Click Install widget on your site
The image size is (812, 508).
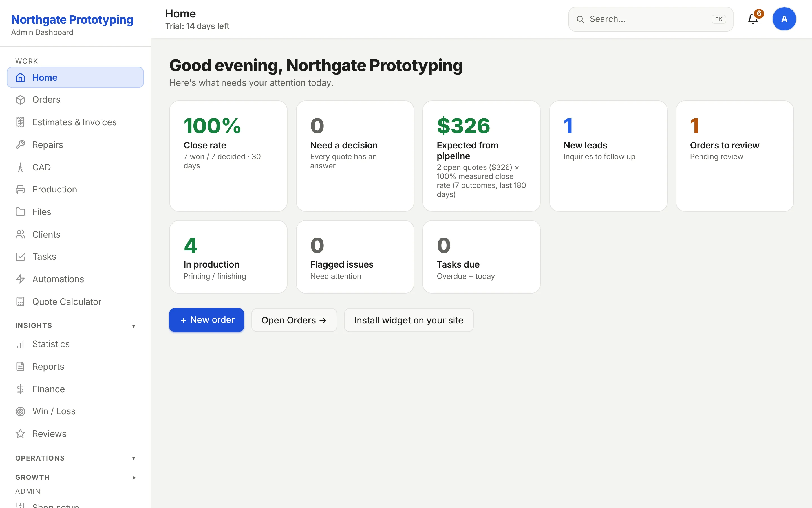[409, 320]
